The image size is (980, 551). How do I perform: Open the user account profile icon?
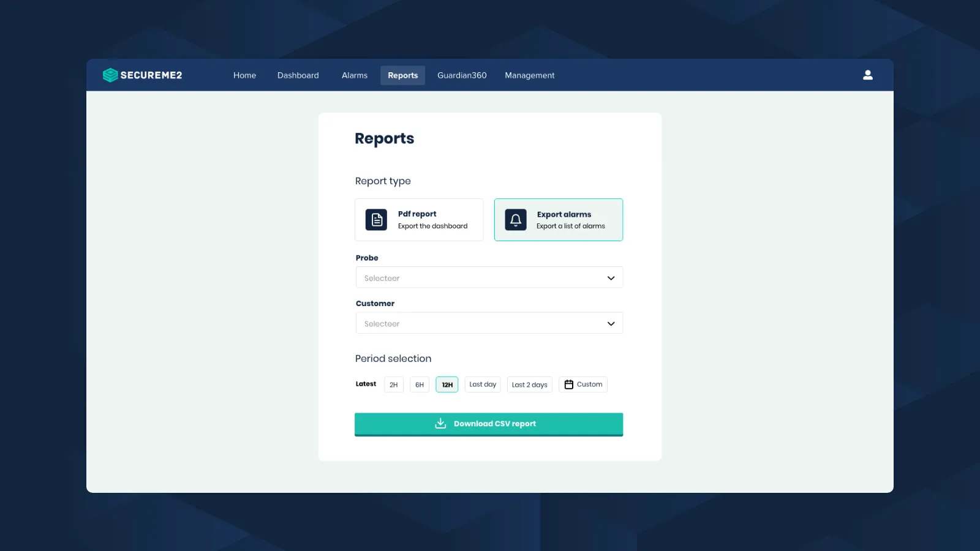coord(868,75)
